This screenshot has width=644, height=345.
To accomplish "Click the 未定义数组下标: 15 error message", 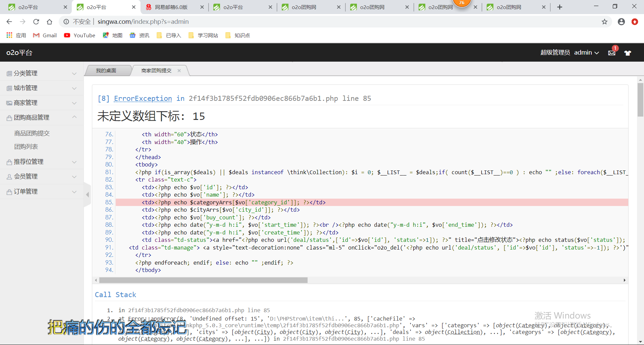I will (151, 116).
